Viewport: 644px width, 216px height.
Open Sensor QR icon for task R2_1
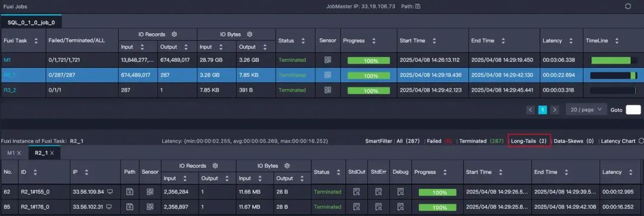click(x=327, y=75)
